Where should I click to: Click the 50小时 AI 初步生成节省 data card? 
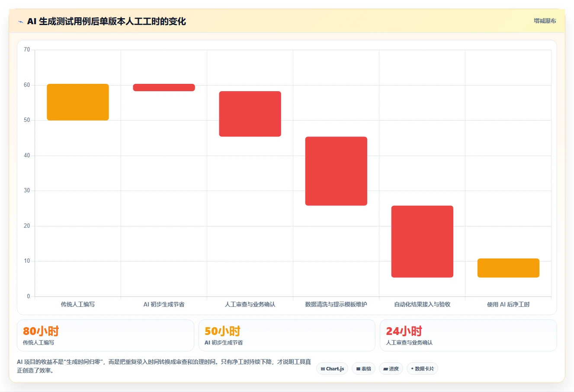pyautogui.click(x=287, y=335)
